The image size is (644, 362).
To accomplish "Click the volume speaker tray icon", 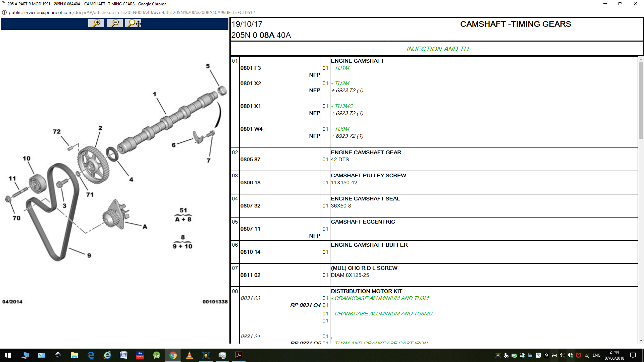I will (562, 355).
